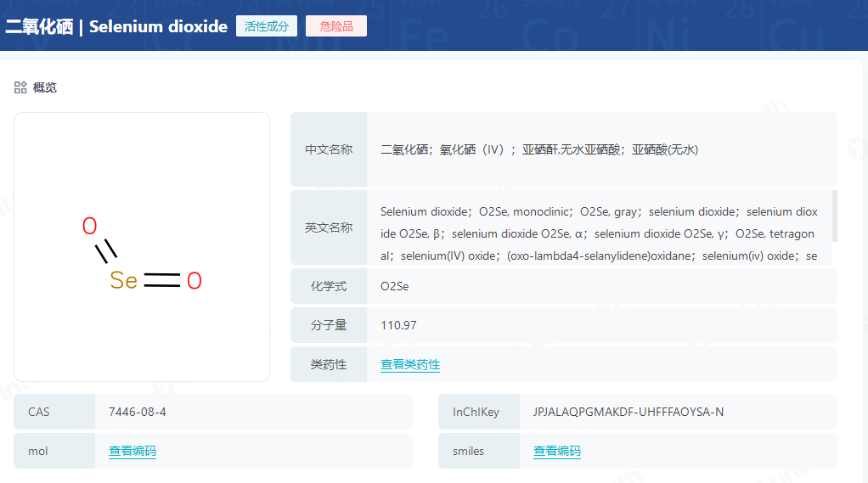Click the title 二氧化硒 | Selenium dioxide

(116, 26)
